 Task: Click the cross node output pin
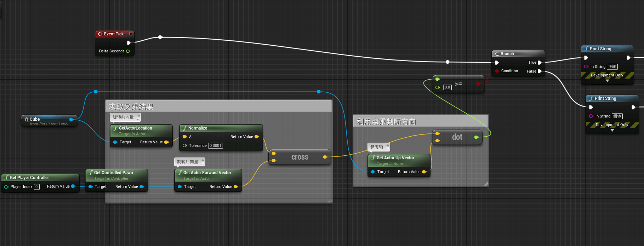(325, 157)
